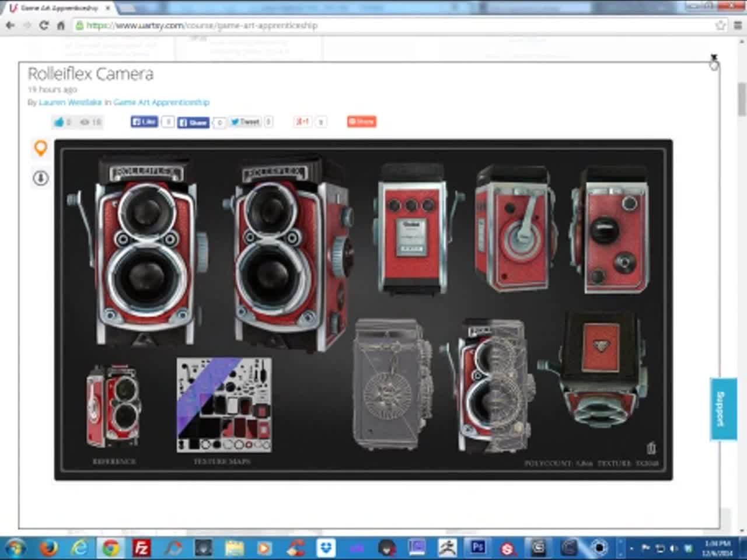Close the Game Art Apprenticeship browser tab

pyautogui.click(x=107, y=9)
